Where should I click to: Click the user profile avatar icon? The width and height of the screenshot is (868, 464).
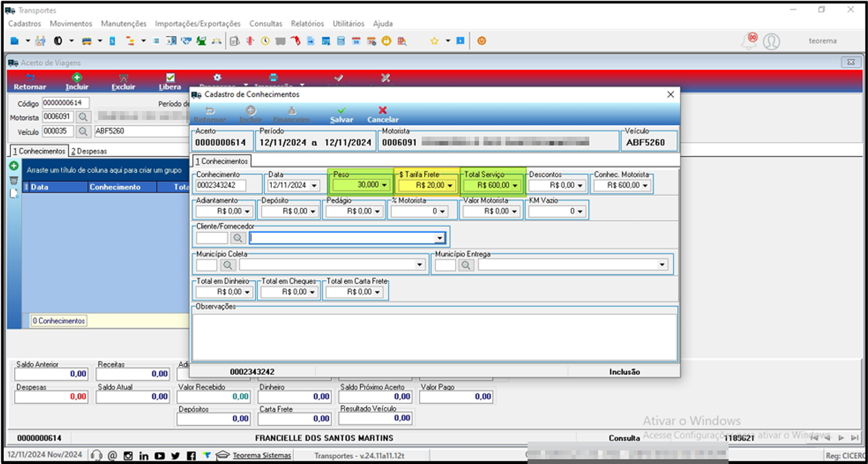pyautogui.click(x=771, y=42)
